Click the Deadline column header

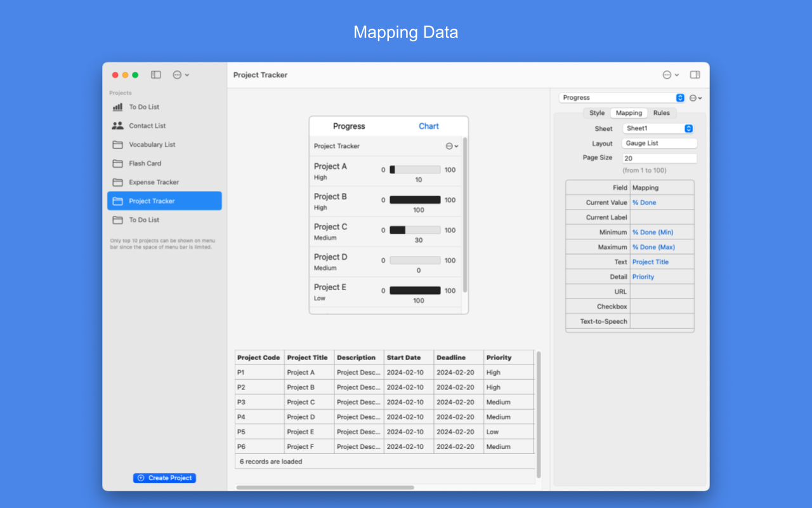tap(459, 358)
